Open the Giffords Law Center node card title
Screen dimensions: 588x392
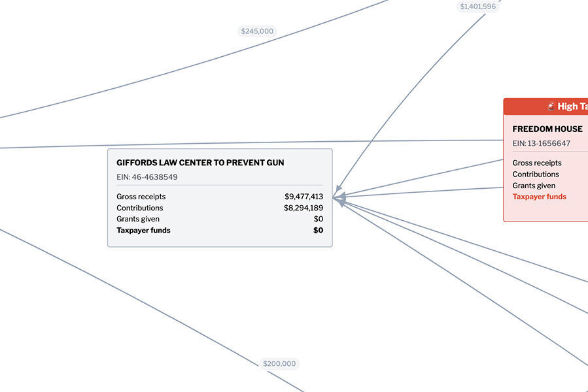[x=200, y=163]
